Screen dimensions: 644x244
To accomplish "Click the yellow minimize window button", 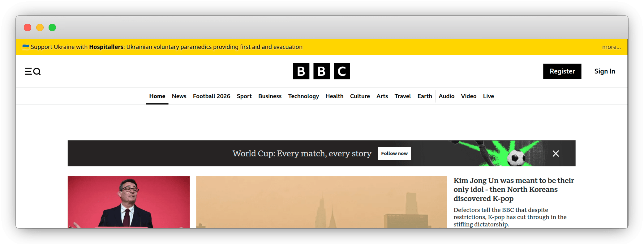I will pyautogui.click(x=40, y=27).
